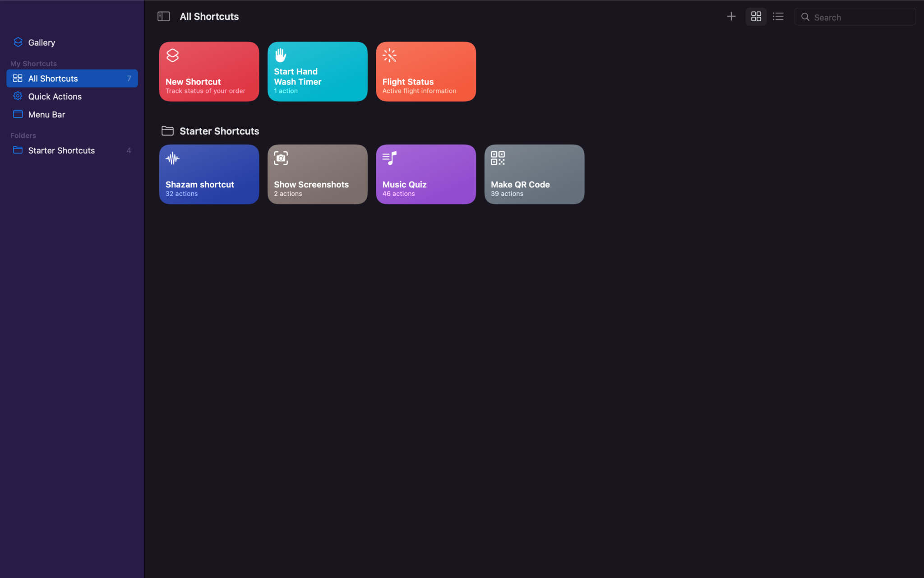This screenshot has width=924, height=578.
Task: Click the My Shortcuts section label
Action: [33, 64]
